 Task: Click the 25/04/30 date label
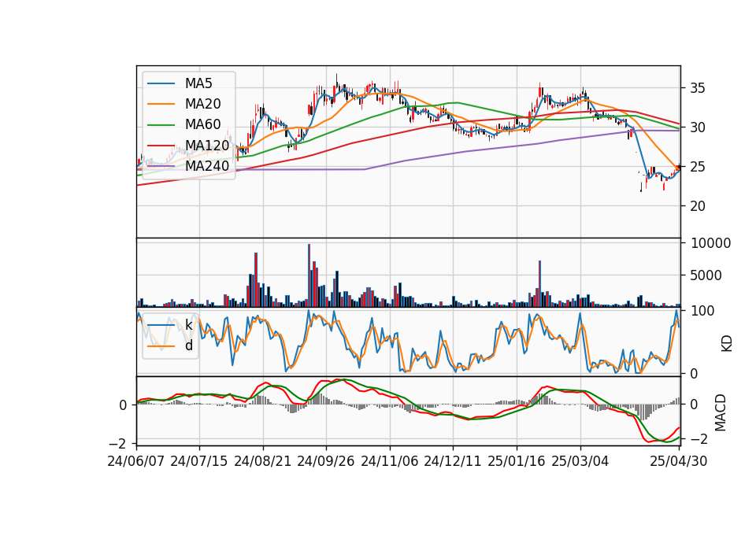679,461
